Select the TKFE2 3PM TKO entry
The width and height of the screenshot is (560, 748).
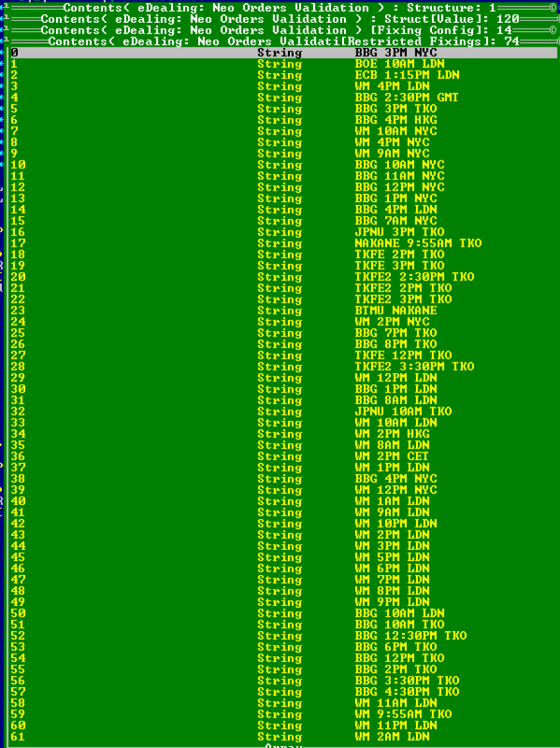click(x=403, y=299)
